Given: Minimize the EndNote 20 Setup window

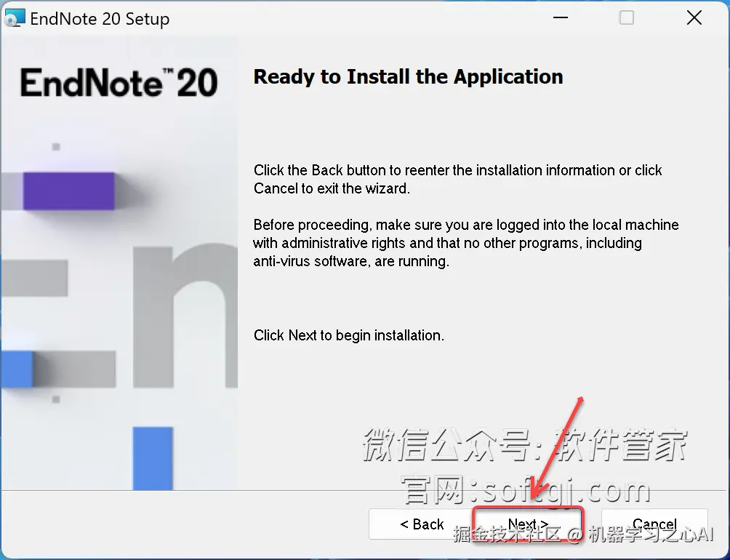Looking at the screenshot, I should pos(561,17).
